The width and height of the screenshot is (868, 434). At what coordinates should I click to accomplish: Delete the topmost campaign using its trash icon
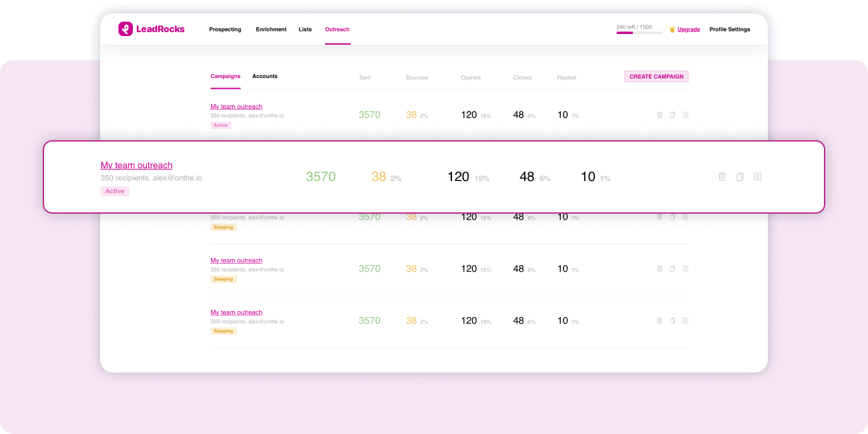coord(660,115)
